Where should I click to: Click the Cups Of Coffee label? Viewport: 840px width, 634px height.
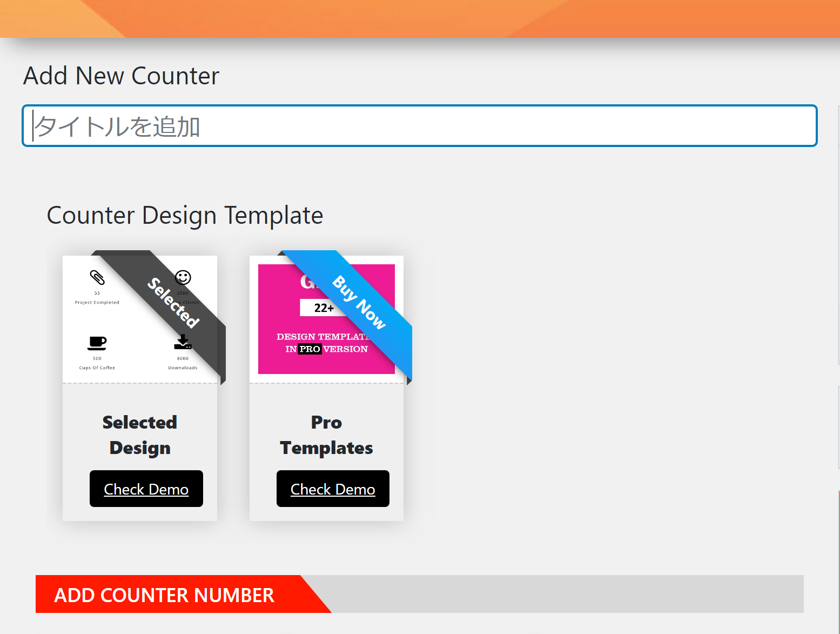click(x=97, y=368)
